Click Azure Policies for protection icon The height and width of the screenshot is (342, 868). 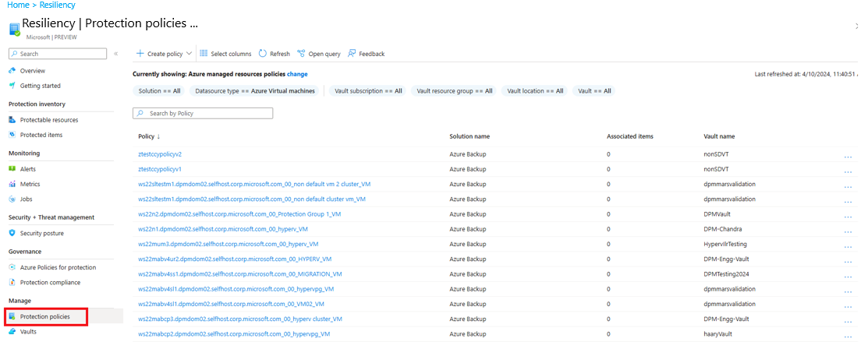pyautogui.click(x=12, y=267)
